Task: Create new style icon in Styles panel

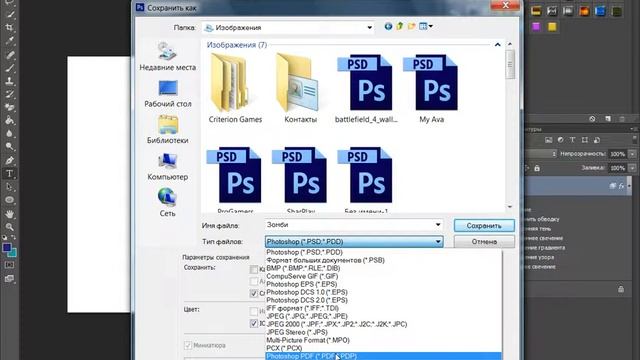Action: pos(608,119)
